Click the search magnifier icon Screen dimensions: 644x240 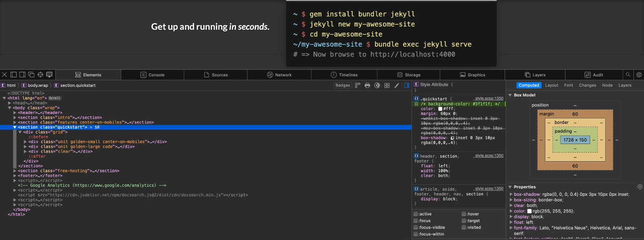click(628, 75)
